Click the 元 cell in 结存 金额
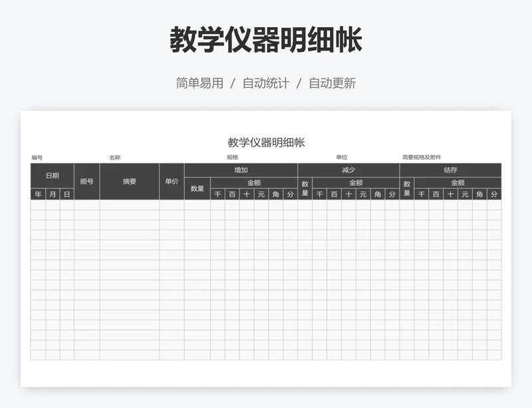The width and height of the screenshot is (532, 408). pos(465,194)
